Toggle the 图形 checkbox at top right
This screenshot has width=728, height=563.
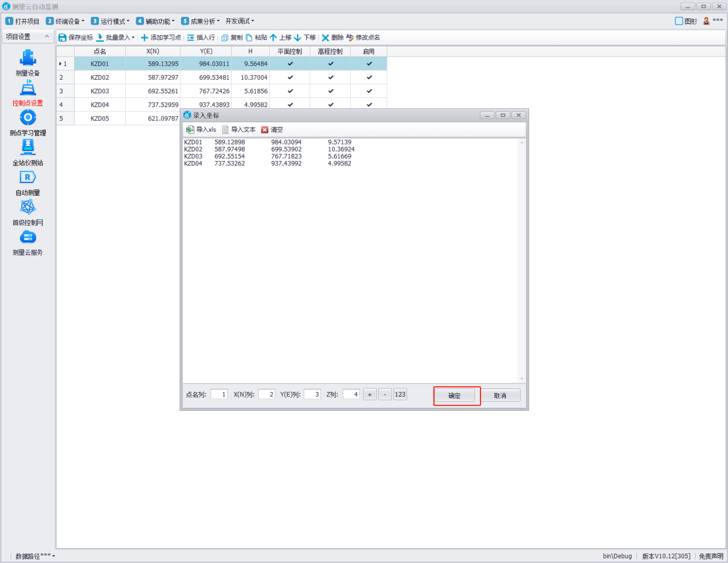coord(679,21)
